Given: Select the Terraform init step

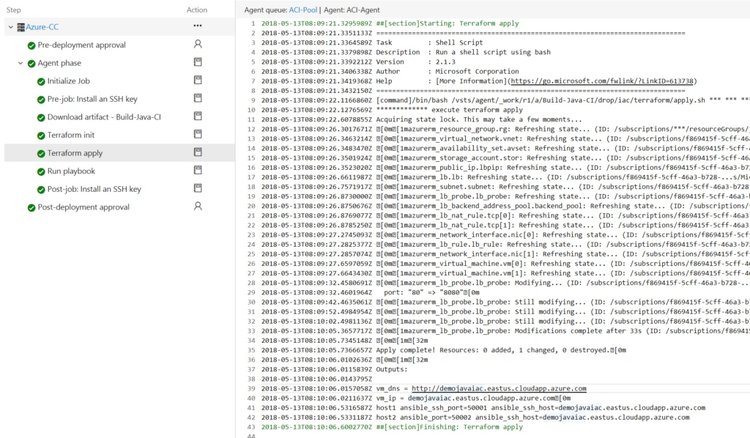Looking at the screenshot, I should point(71,135).
